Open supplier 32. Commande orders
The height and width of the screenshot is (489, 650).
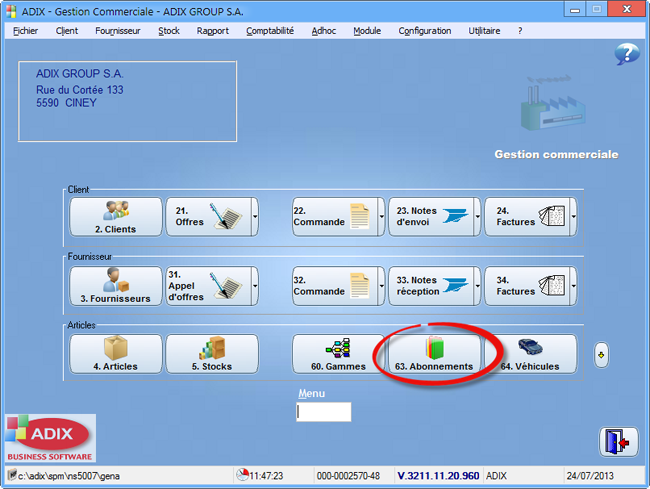335,286
